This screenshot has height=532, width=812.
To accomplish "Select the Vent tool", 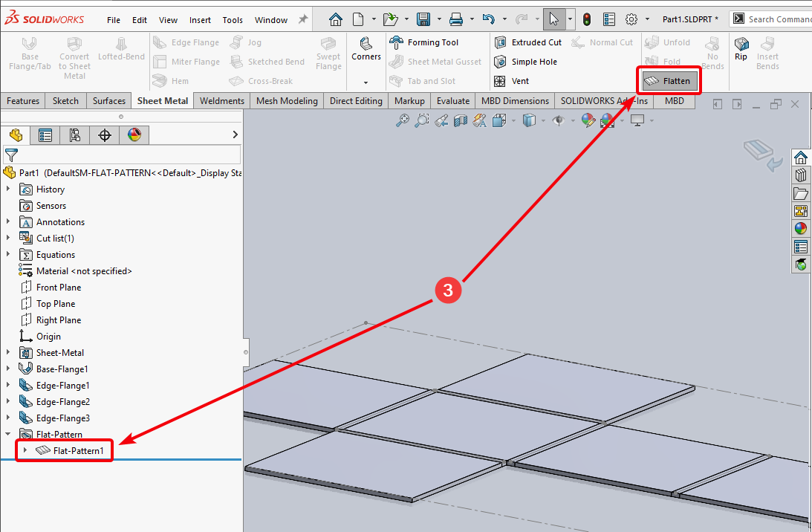I will click(512, 81).
